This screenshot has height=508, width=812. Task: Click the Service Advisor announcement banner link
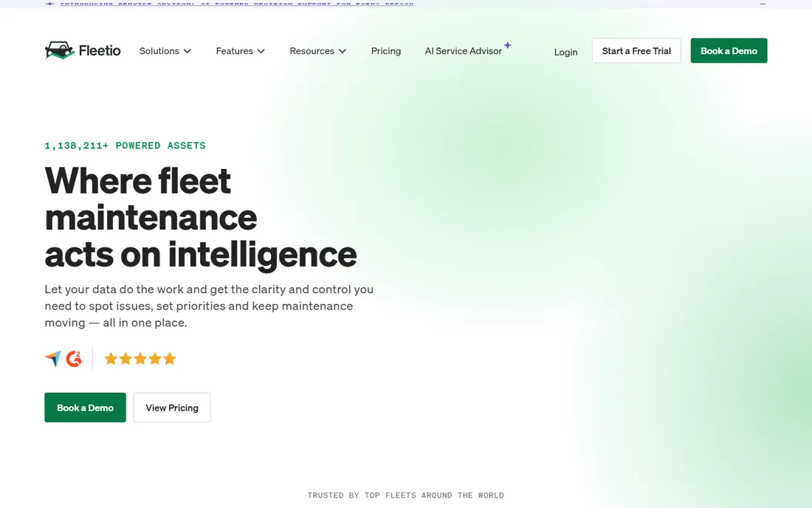click(x=237, y=4)
